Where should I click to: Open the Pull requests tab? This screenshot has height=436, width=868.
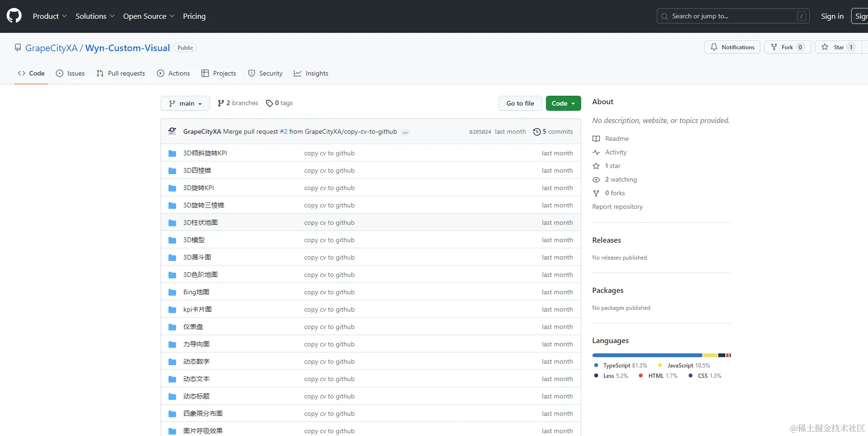pyautogui.click(x=121, y=73)
